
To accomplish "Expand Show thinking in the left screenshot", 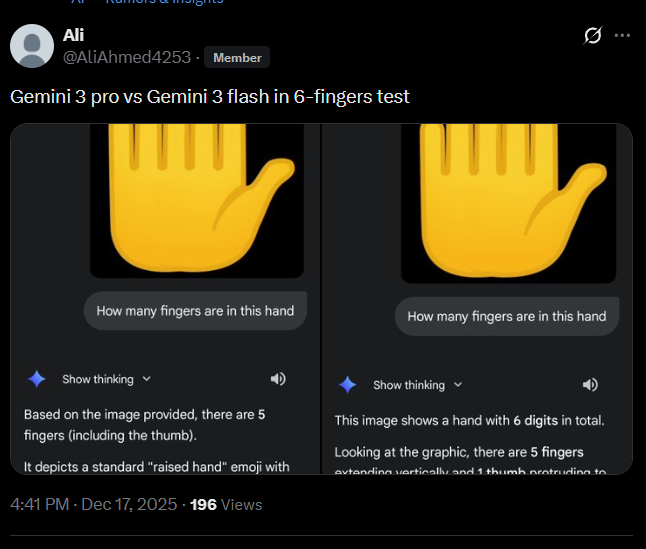I will point(106,379).
